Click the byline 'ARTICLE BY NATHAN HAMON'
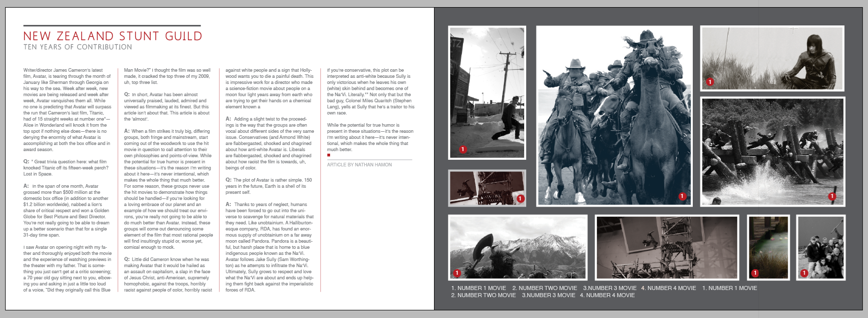The image size is (868, 318). click(x=360, y=165)
